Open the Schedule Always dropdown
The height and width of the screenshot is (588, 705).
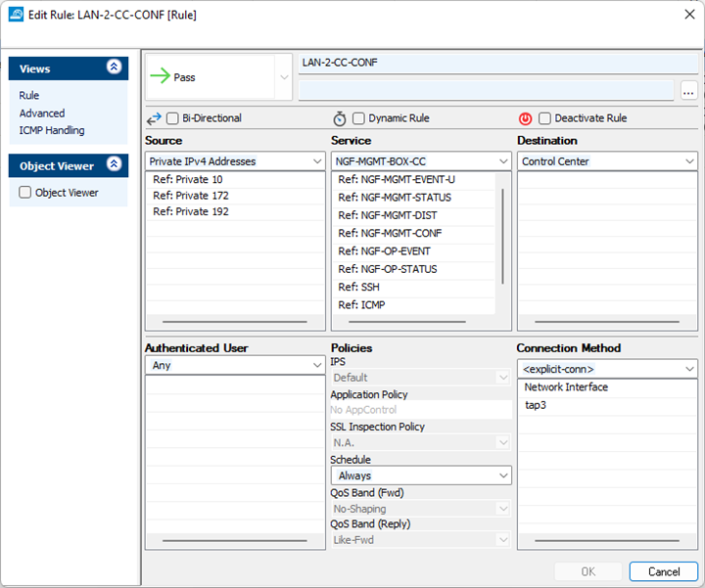pos(421,475)
